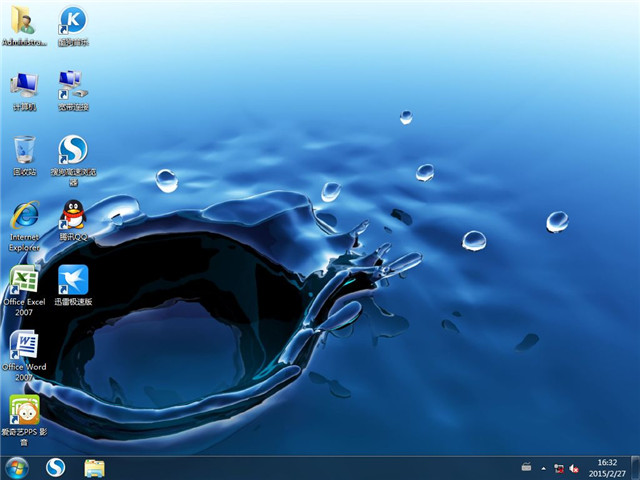Open Internet Explorer desktop icon

(x=24, y=216)
